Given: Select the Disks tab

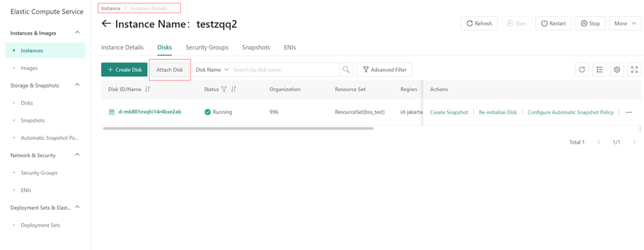Looking at the screenshot, I should [x=165, y=47].
